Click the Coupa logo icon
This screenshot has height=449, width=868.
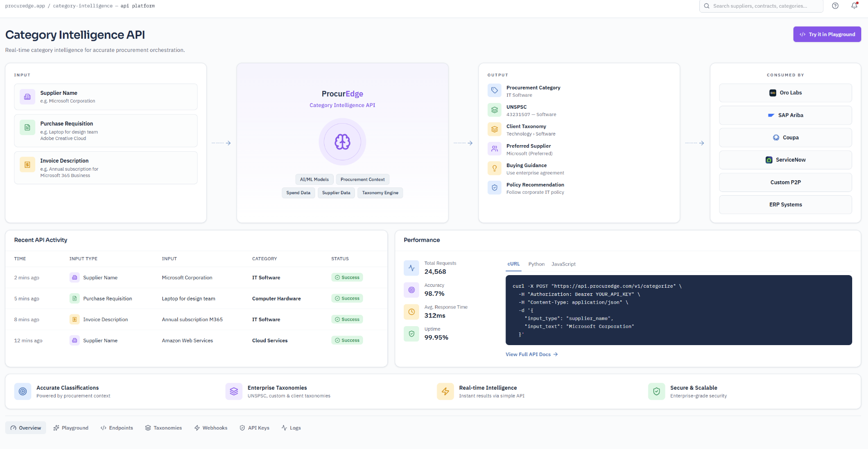point(776,137)
